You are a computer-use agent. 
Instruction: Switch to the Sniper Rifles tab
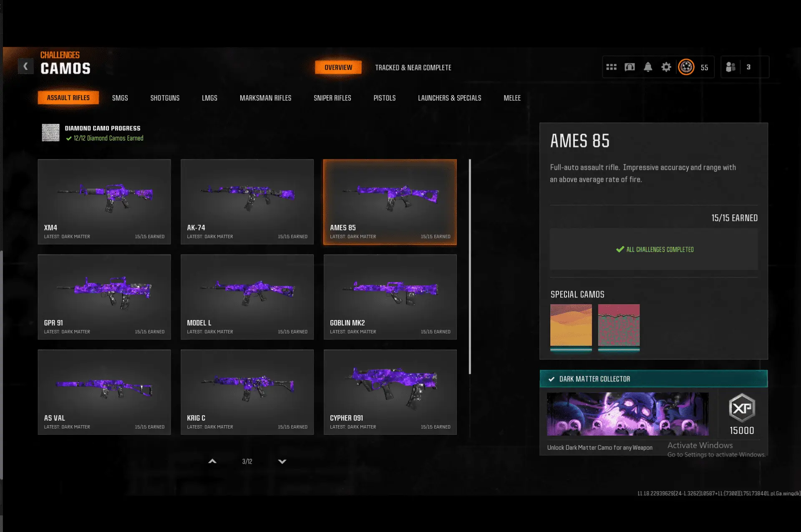tap(332, 98)
